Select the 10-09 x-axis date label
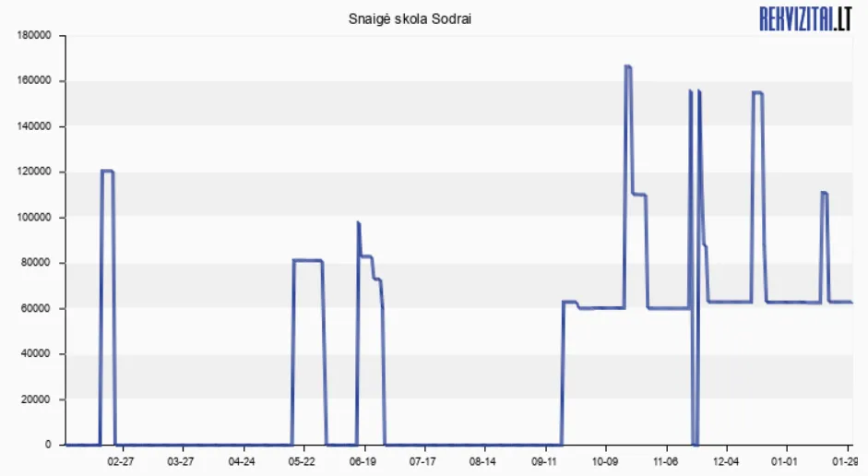This screenshot has width=868, height=476. point(604,459)
